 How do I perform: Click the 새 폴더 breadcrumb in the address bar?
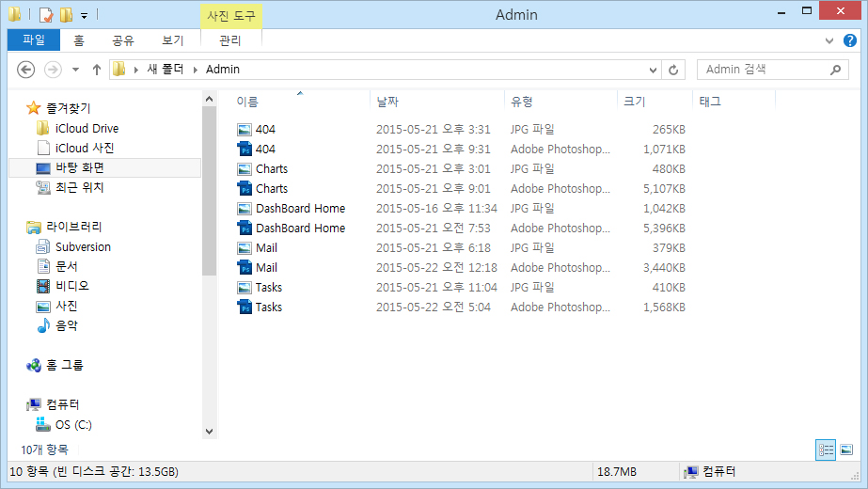165,70
